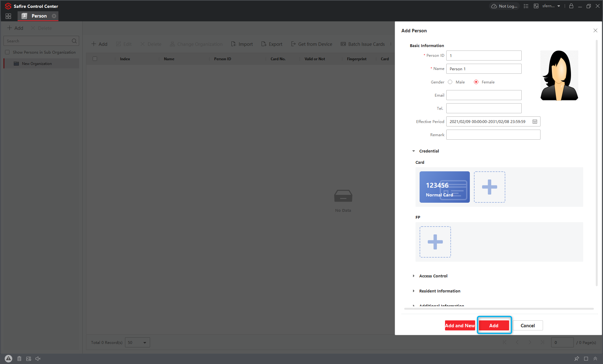This screenshot has width=603, height=364.
Task: Check the select-all checkbox in the table header
Action: click(x=95, y=59)
